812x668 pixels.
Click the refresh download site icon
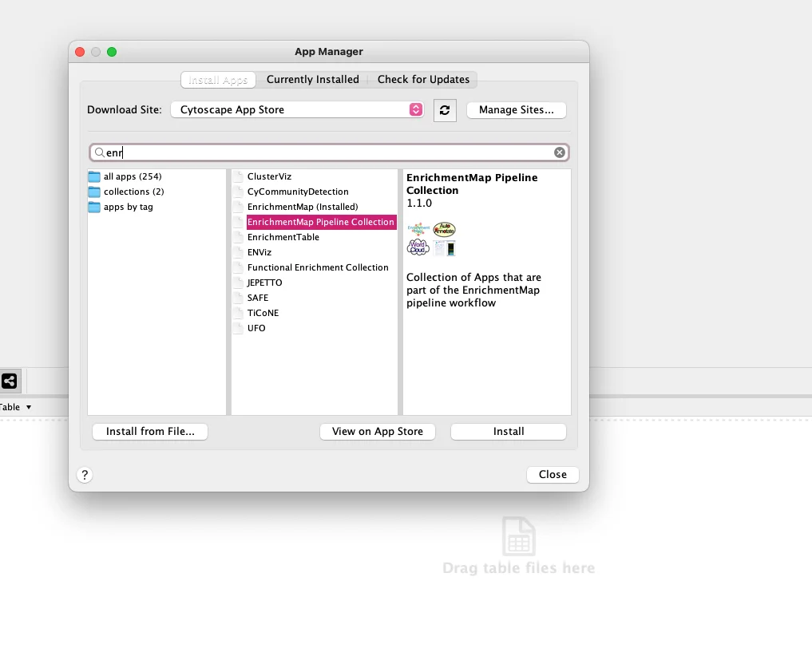[x=444, y=110]
